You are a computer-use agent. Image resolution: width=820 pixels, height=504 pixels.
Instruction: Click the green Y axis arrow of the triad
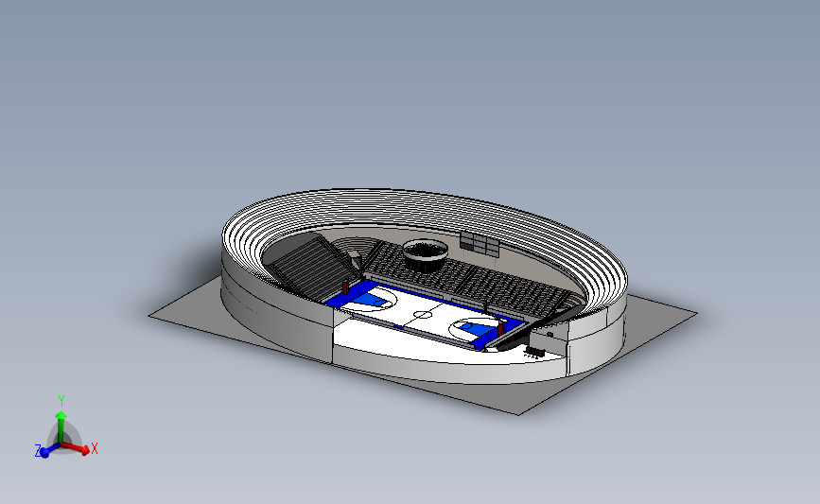(61, 426)
